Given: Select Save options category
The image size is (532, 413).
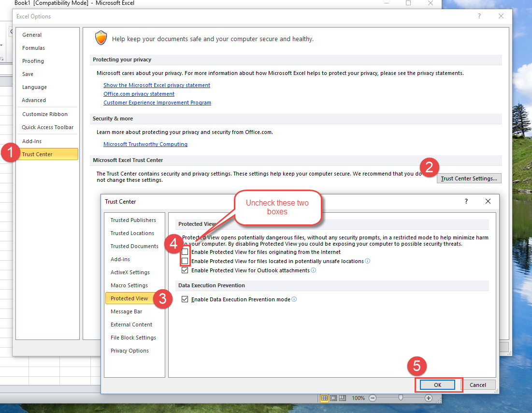Looking at the screenshot, I should [47, 74].
